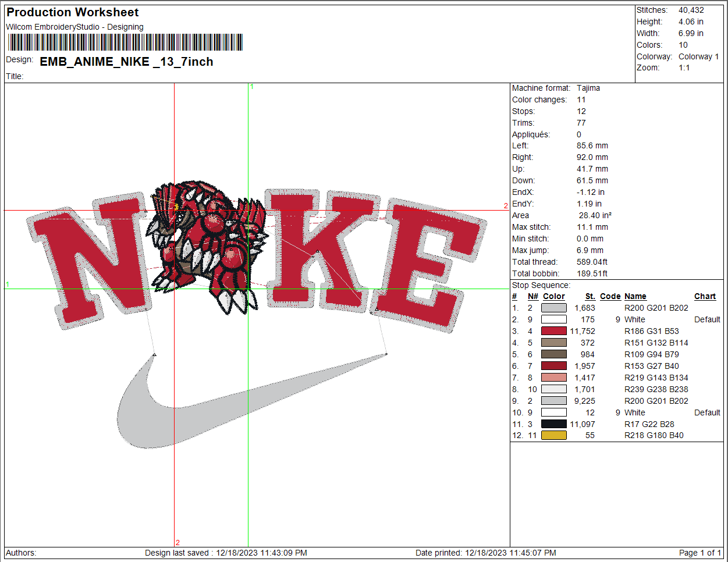Screen dimensions: 728x562
Task: Click the Stop Sequence: label
Action: 541,285
